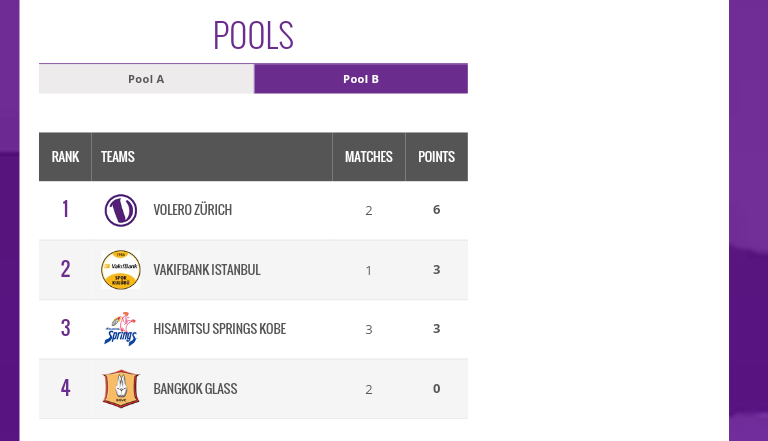Open the VakifBank Istanbul team name
The width and height of the screenshot is (768, 441).
207,270
